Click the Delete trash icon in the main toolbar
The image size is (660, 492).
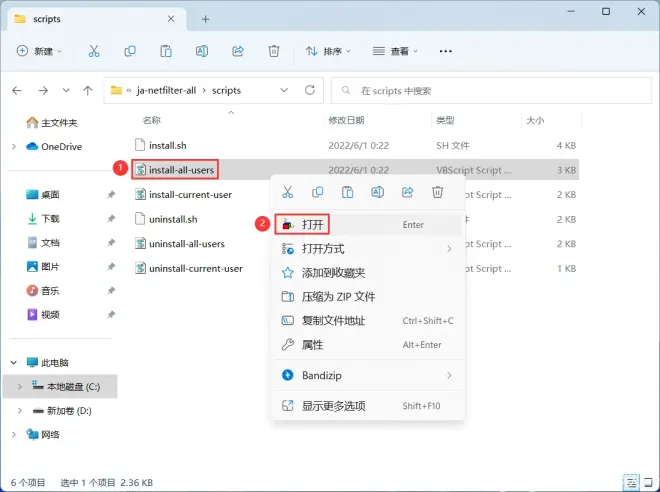coord(274,51)
